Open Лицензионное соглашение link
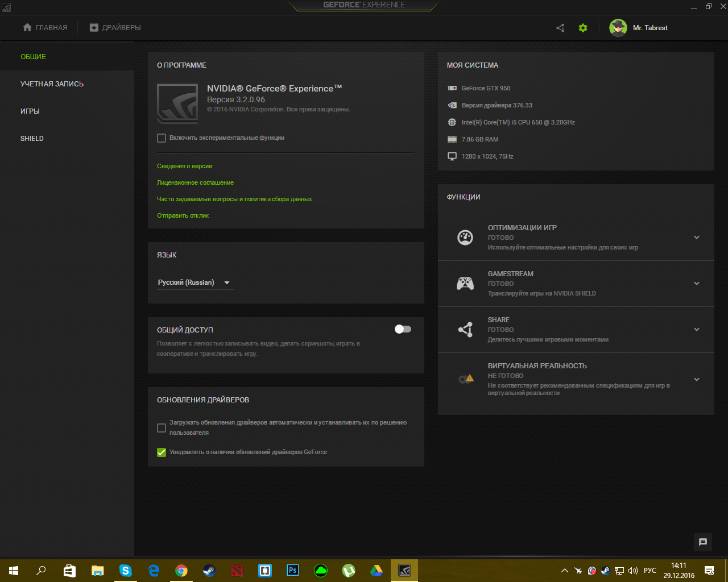The image size is (728, 582). (x=195, y=182)
